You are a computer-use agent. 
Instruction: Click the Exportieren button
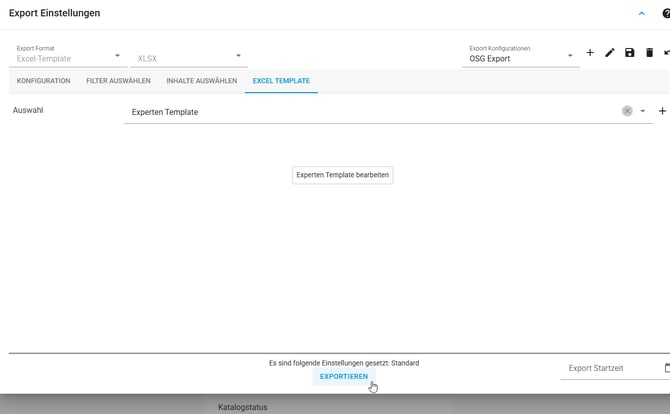pos(344,376)
